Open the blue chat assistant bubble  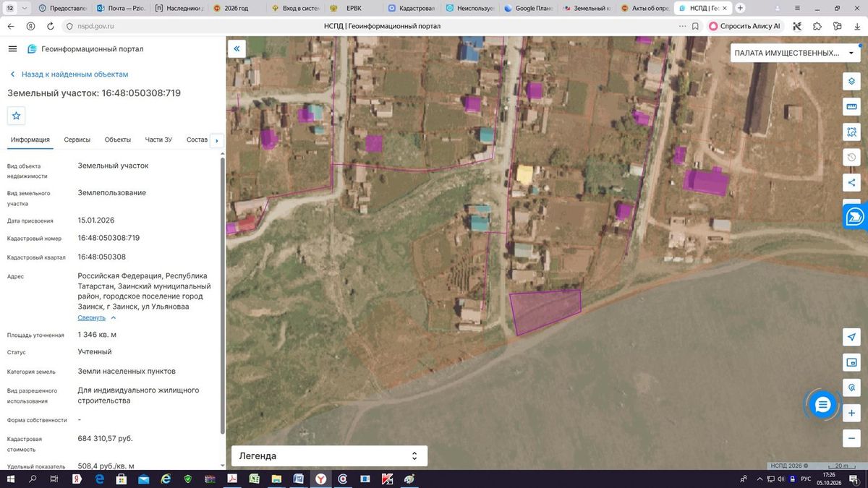point(822,405)
